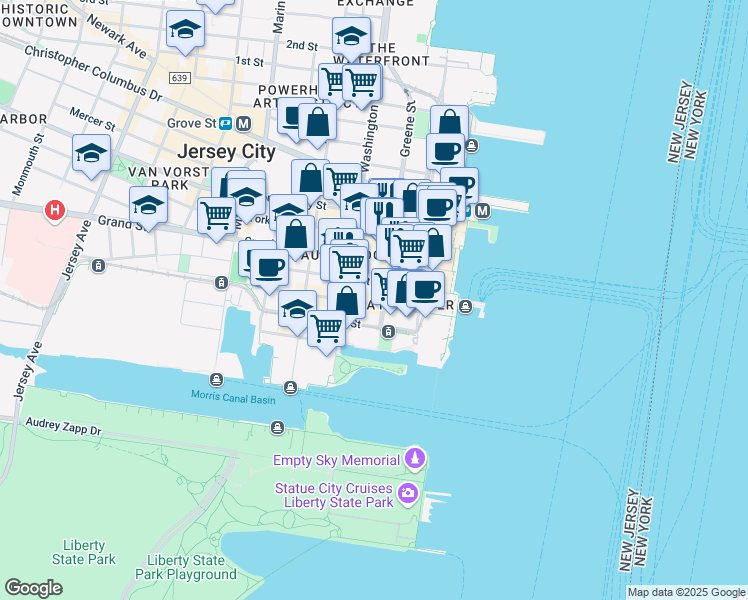The image size is (748, 600).
Task: Select the Van Vorst Park label
Action: click(x=168, y=178)
